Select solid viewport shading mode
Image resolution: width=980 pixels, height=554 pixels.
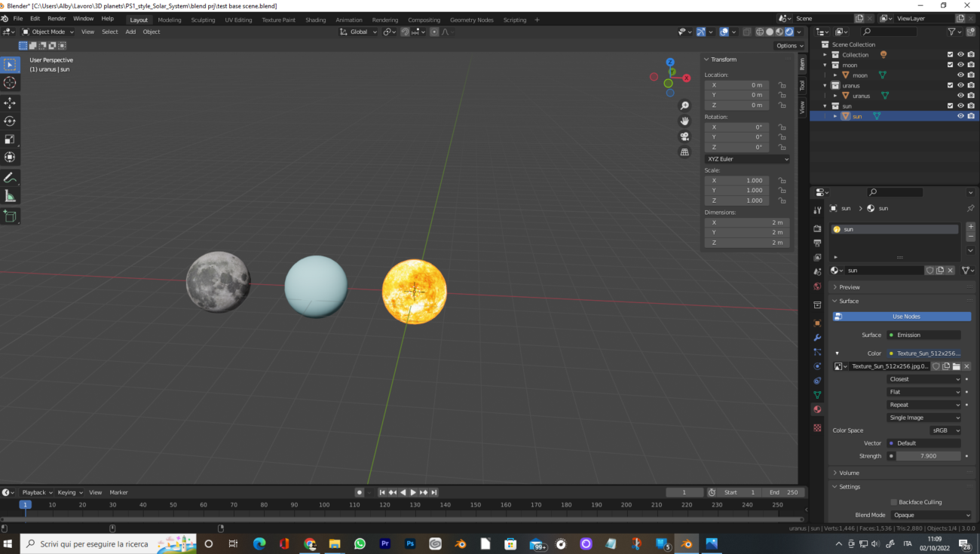(x=770, y=32)
